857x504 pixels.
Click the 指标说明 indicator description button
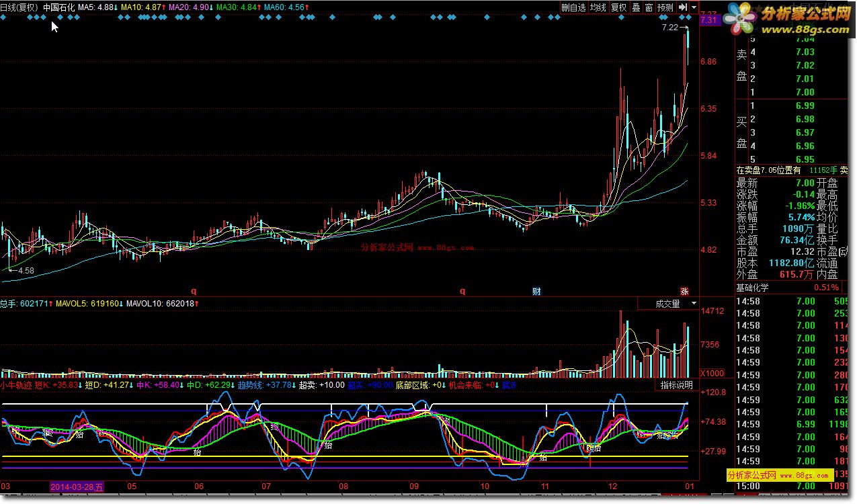(x=676, y=385)
